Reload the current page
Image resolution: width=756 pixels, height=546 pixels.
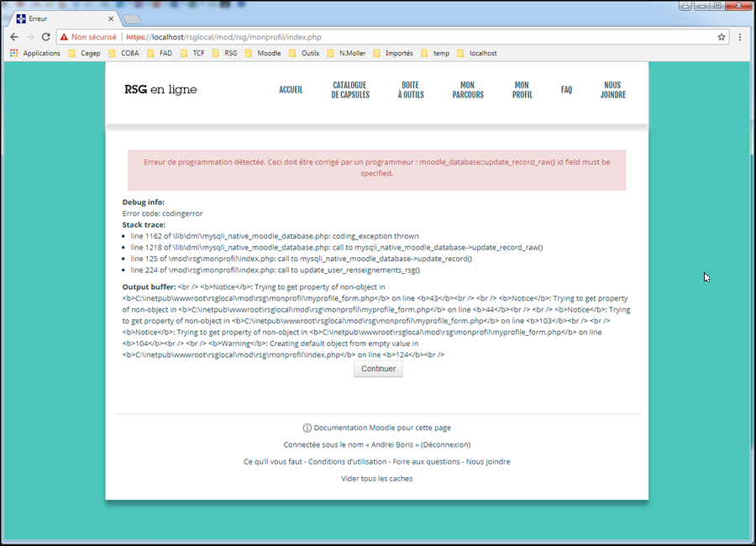pos(46,37)
